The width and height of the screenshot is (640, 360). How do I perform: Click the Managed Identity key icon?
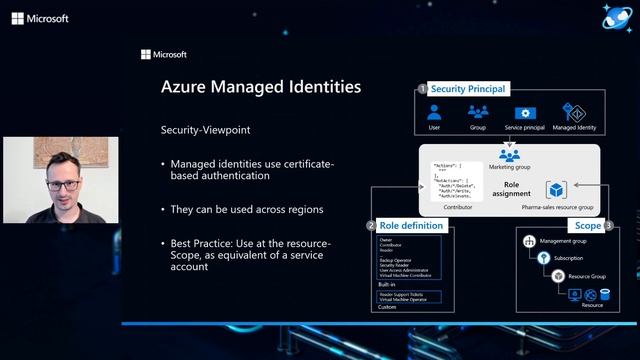click(x=573, y=112)
